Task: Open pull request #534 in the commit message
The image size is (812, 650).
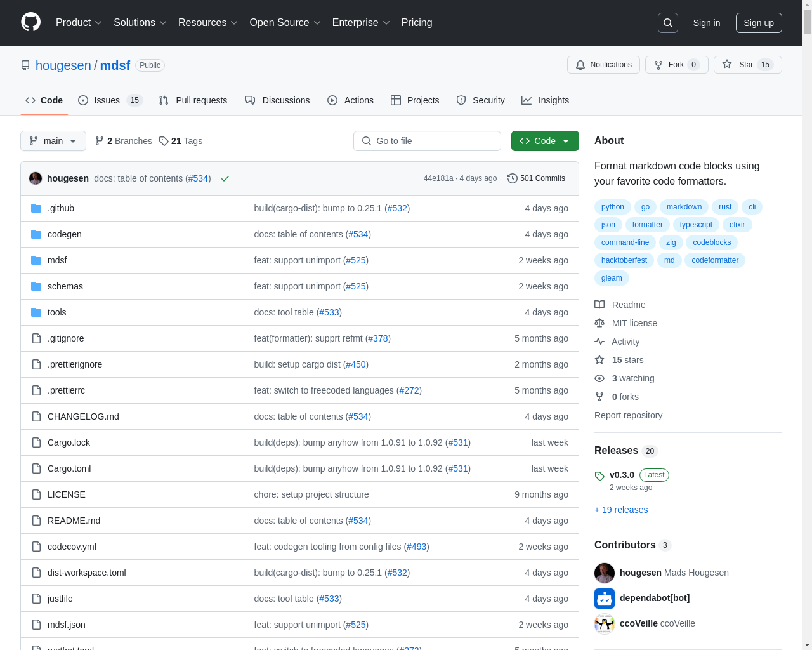Action: 199,178
